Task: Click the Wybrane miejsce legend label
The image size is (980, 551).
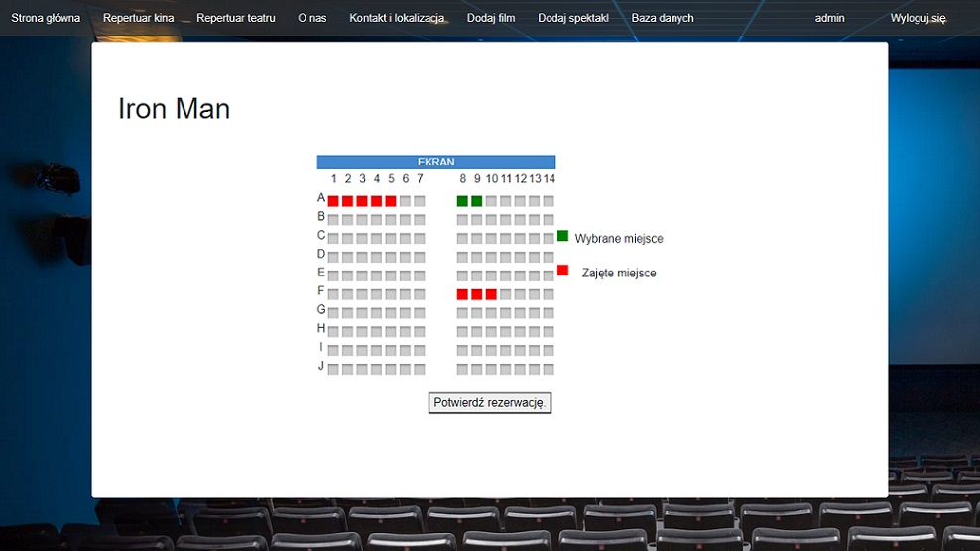Action: pos(619,239)
